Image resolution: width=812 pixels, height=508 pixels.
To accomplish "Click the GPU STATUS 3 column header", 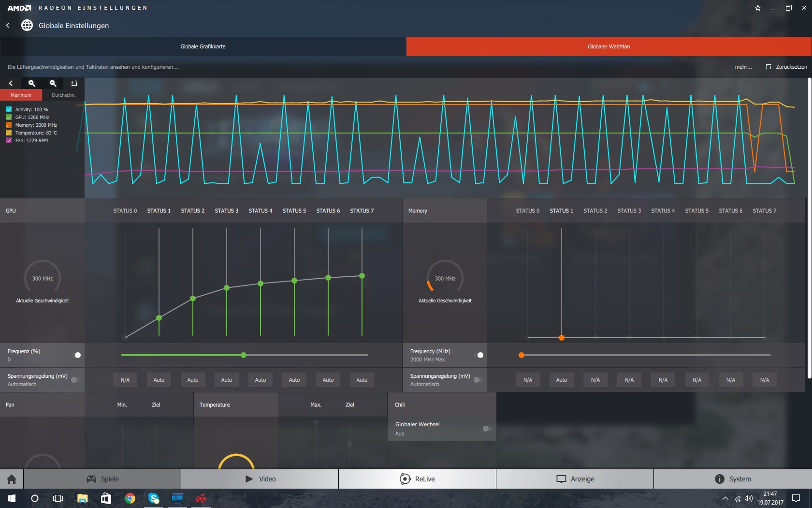I will (227, 211).
